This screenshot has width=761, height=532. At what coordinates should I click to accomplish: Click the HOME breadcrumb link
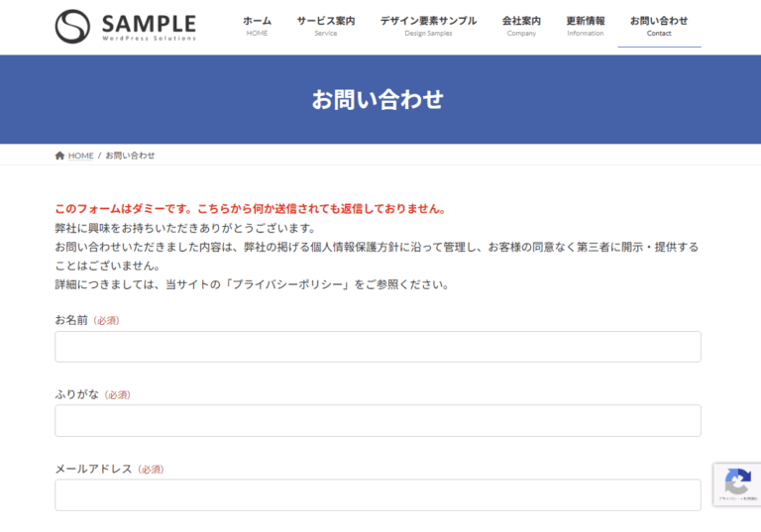point(80,156)
